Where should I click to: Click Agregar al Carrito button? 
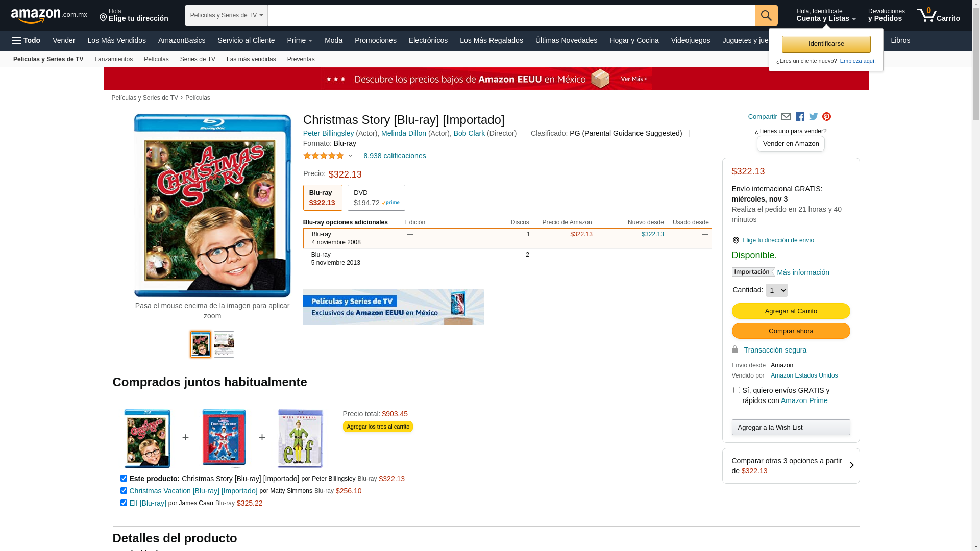coord(791,311)
